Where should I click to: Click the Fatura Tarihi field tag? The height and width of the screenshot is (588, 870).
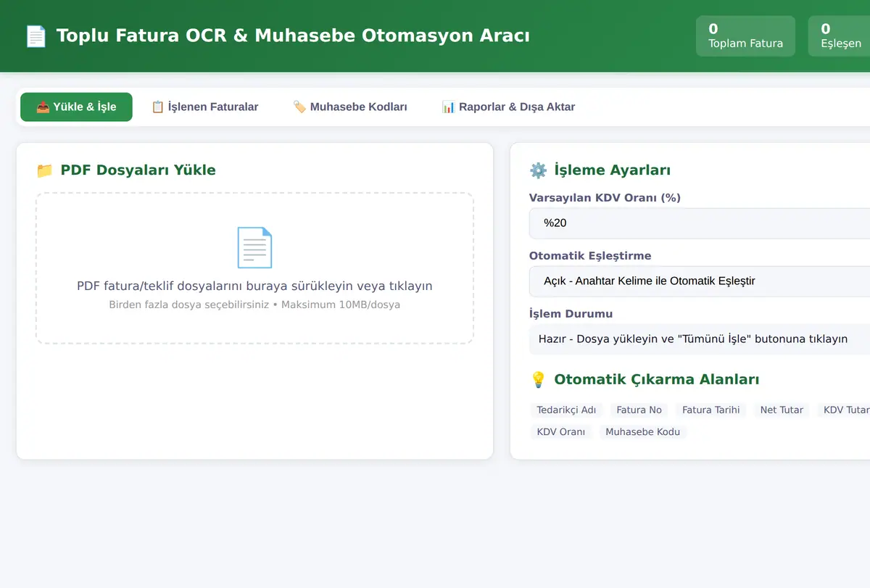[711, 410]
